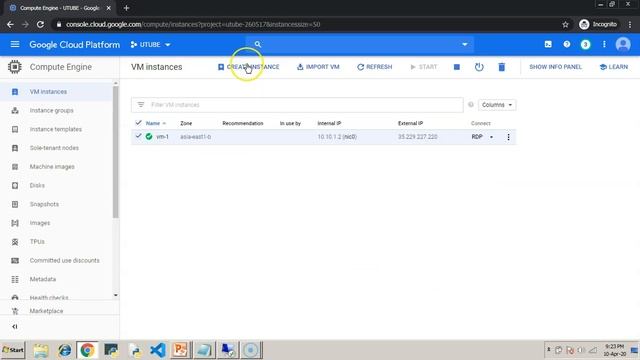The width and height of the screenshot is (640, 360).
Task: Go to VM instances menu item
Action: (48, 92)
